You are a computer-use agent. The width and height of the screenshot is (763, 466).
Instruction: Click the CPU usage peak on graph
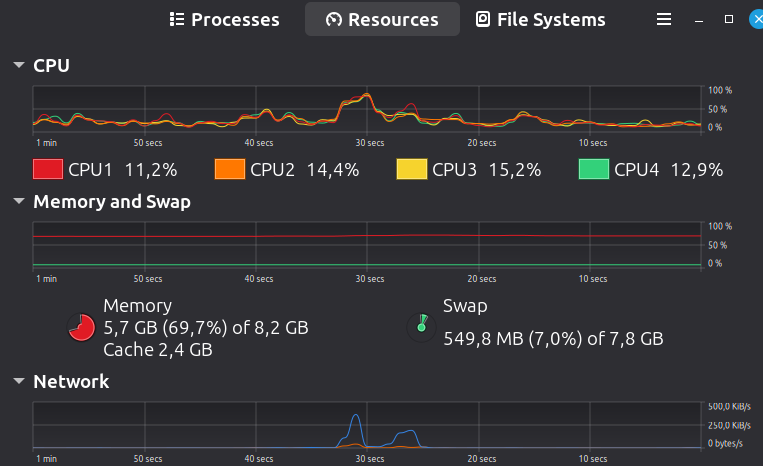pyautogui.click(x=367, y=95)
